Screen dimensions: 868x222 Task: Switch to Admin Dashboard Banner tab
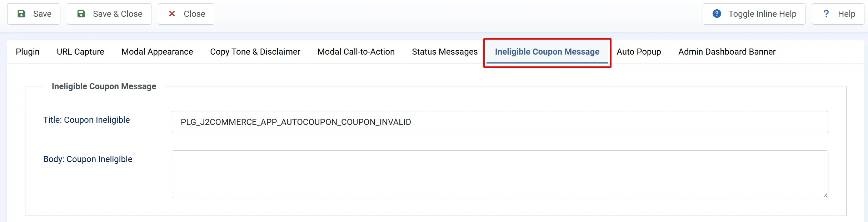pyautogui.click(x=727, y=52)
